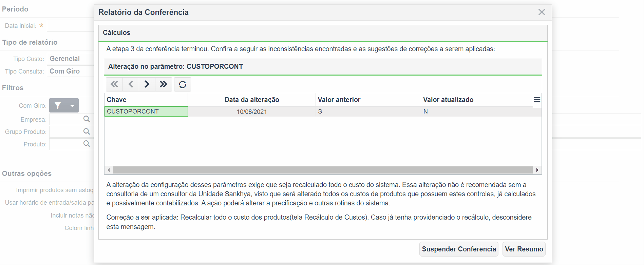This screenshot has width=644, height=265.
Task: Open the Tipo Custo Gerencial combo box
Action: (x=71, y=59)
